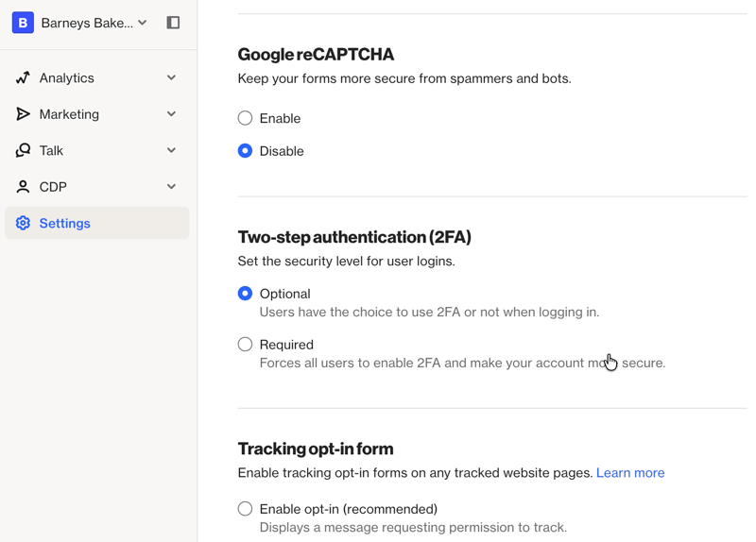The height and width of the screenshot is (542, 756).
Task: Open the Learn more link
Action: [629, 473]
